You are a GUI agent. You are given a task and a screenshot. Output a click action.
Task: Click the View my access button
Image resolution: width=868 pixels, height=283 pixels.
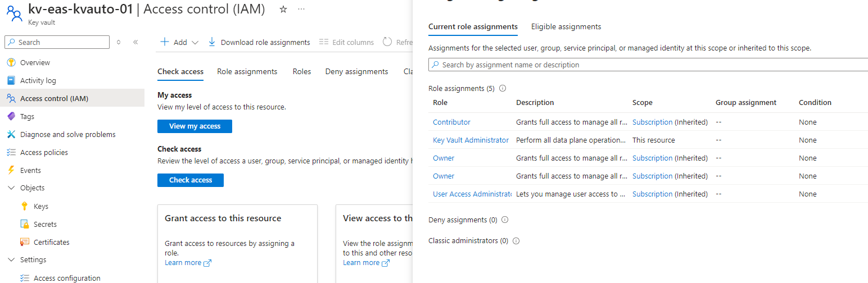tap(195, 126)
